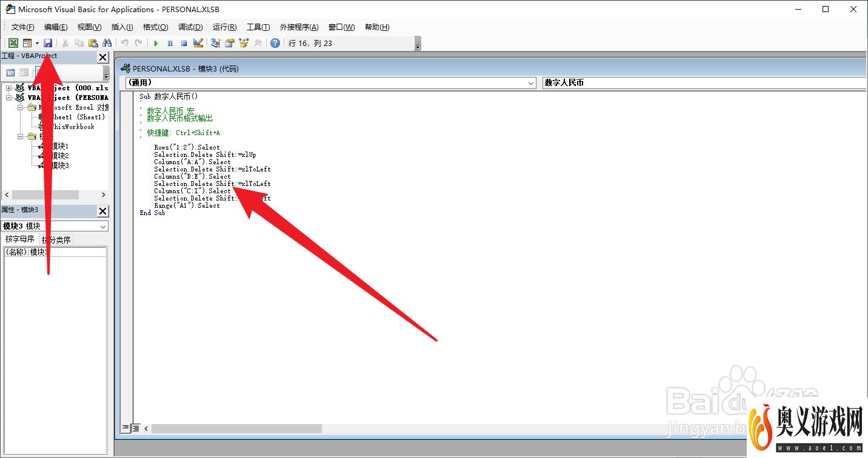Collapse the VBAProject (PERSONAL) tree node
The height and width of the screenshot is (458, 868).
(x=9, y=98)
